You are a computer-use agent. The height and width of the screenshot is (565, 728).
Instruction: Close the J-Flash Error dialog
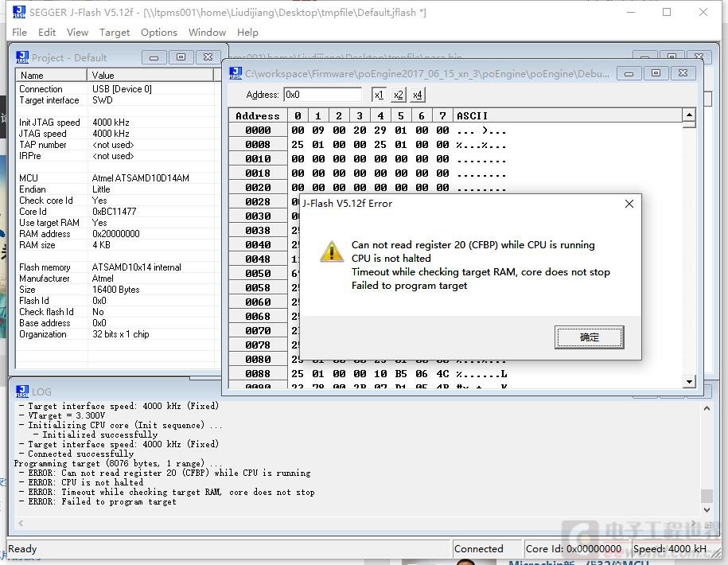(629, 204)
